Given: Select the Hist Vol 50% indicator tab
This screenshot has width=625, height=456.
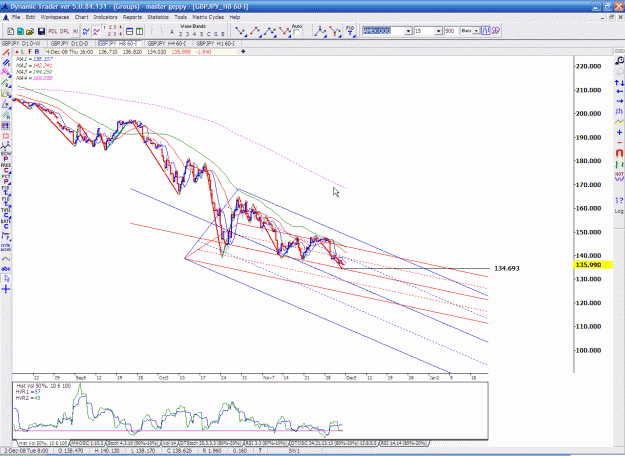Looking at the screenshot, I should point(43,443).
